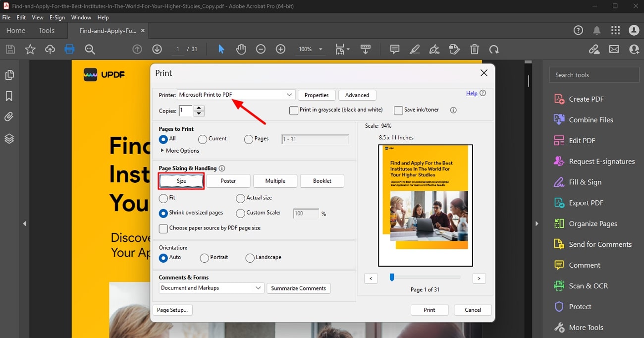Click the blue printer icon in toolbar

[69, 49]
